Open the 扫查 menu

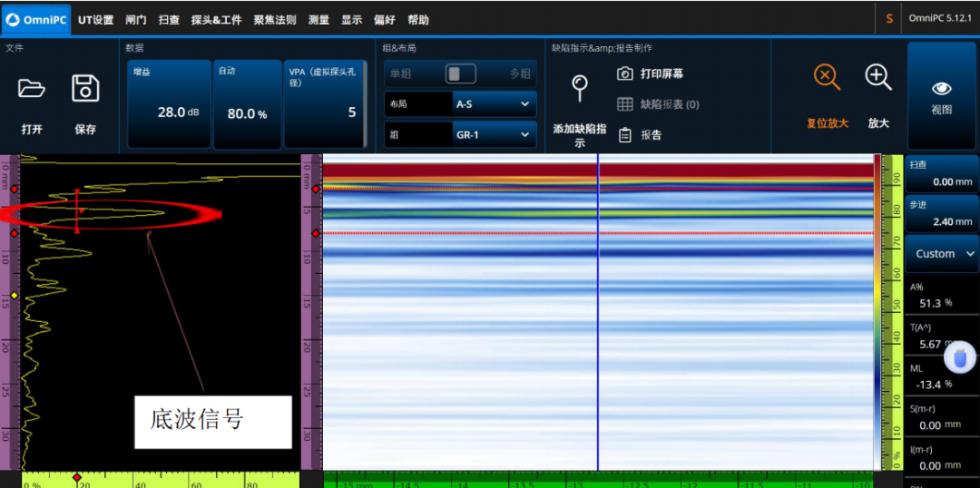(169, 20)
